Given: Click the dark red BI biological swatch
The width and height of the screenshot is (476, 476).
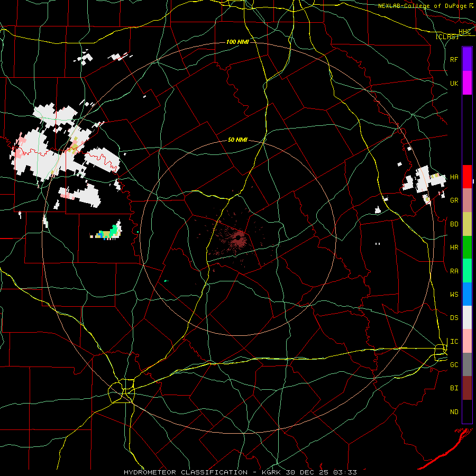Looking at the screenshot, I should click(467, 388).
